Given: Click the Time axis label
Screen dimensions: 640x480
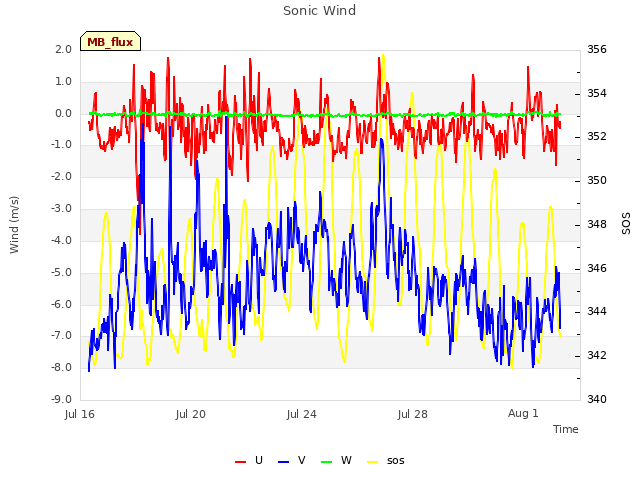Looking at the screenshot, I should 565,429.
